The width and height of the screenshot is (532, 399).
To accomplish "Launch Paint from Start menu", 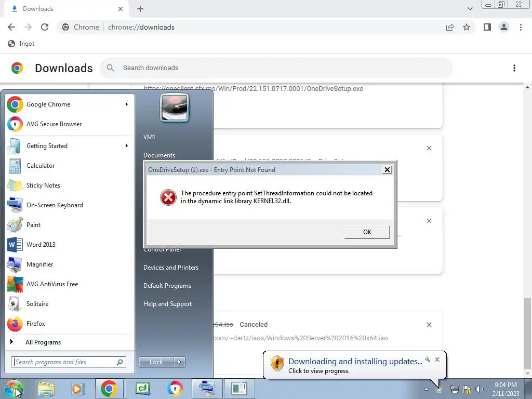I will click(70, 224).
